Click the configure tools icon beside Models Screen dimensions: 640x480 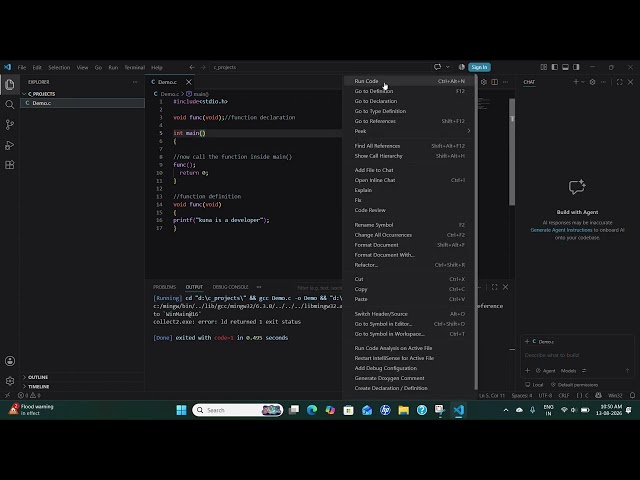584,371
